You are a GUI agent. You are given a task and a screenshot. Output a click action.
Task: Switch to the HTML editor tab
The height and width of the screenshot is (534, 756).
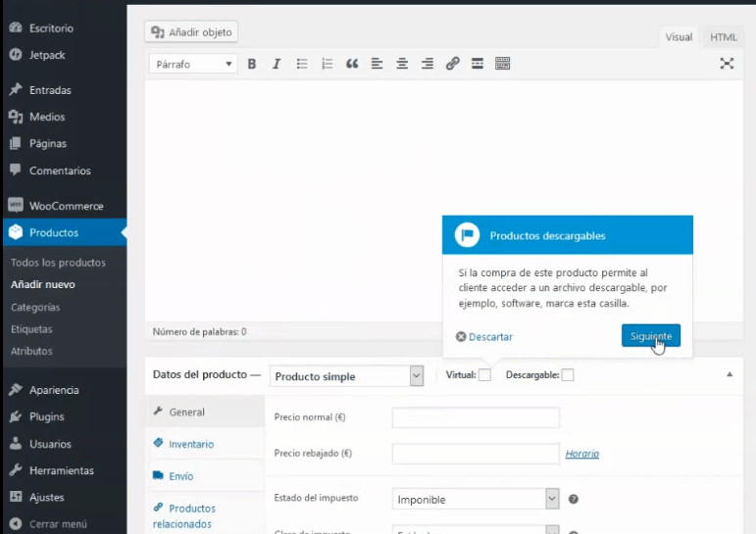(x=723, y=37)
